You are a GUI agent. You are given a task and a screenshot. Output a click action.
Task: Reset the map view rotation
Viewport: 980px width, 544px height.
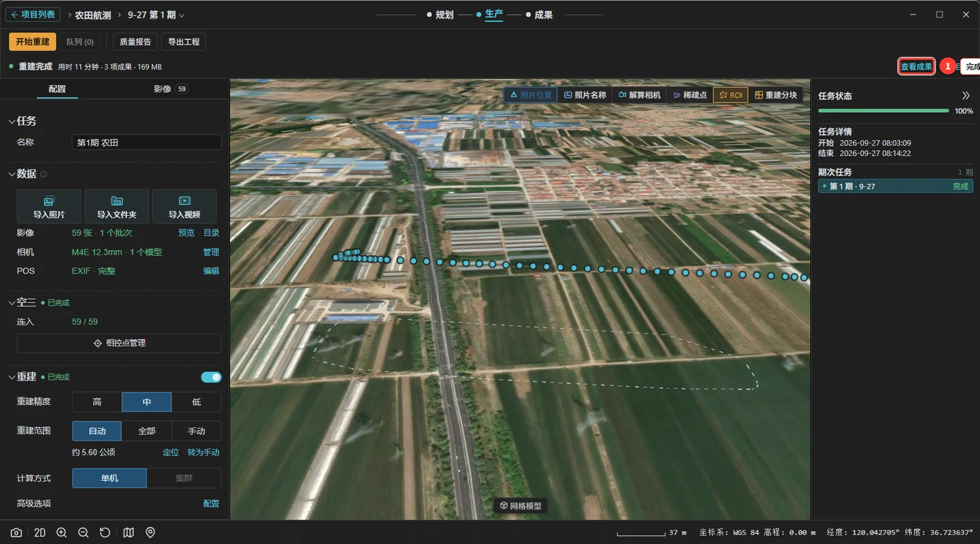pyautogui.click(x=105, y=532)
